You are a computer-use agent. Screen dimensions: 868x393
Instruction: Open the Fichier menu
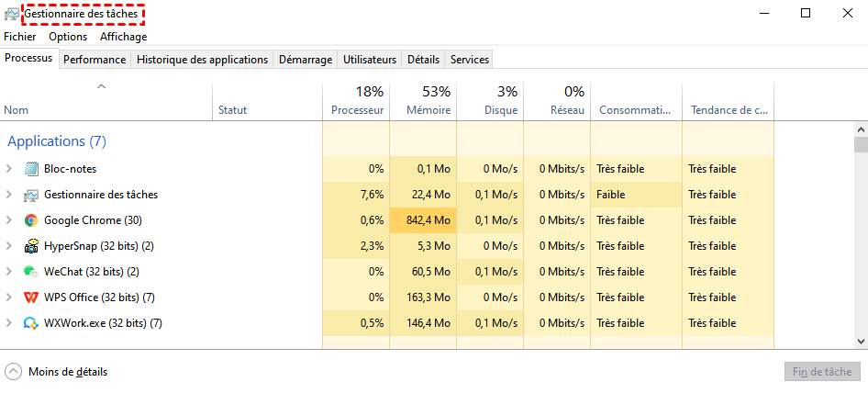coord(20,37)
